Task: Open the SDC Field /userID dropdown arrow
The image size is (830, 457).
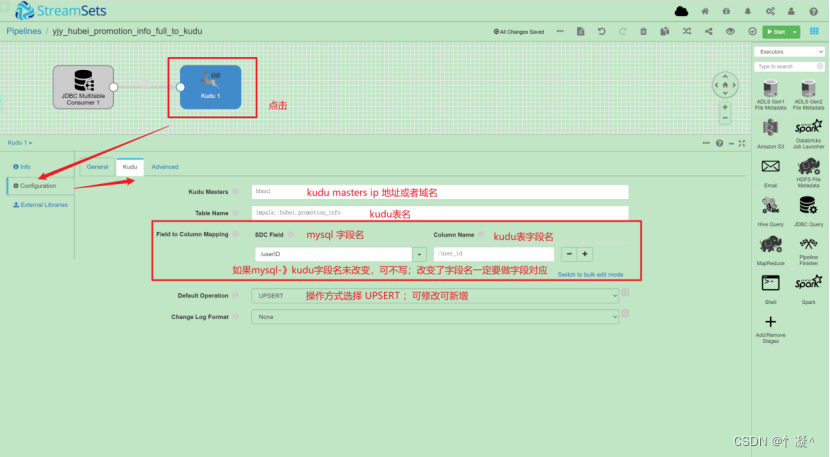Action: [419, 254]
